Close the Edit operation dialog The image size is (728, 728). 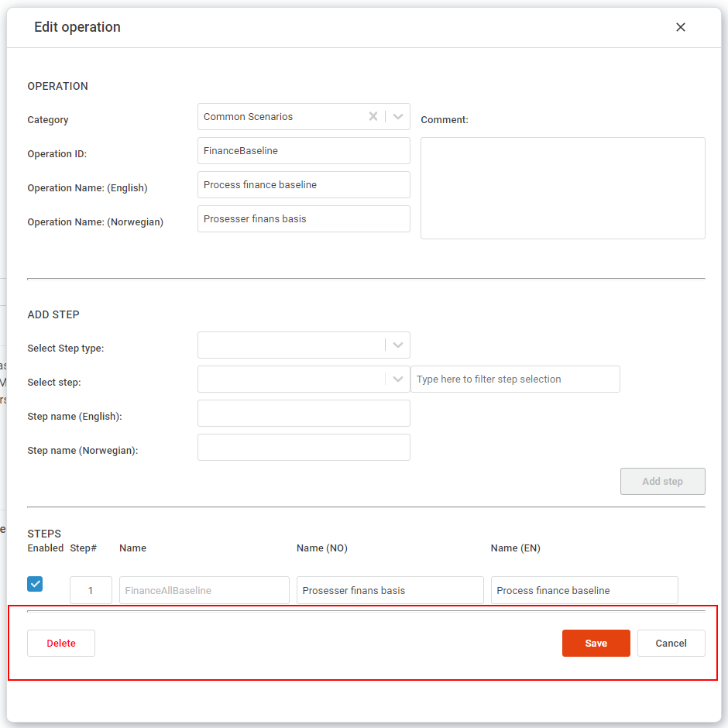680,27
